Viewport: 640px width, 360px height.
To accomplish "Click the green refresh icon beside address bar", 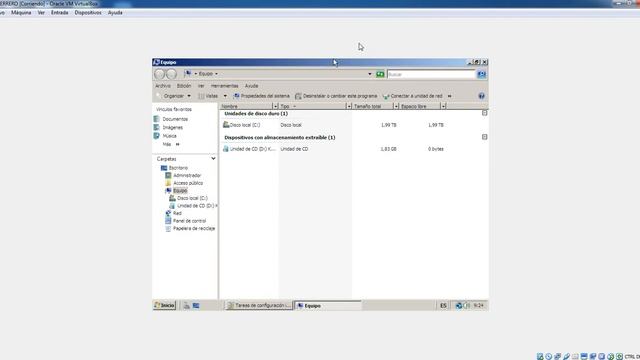I will coord(380,74).
